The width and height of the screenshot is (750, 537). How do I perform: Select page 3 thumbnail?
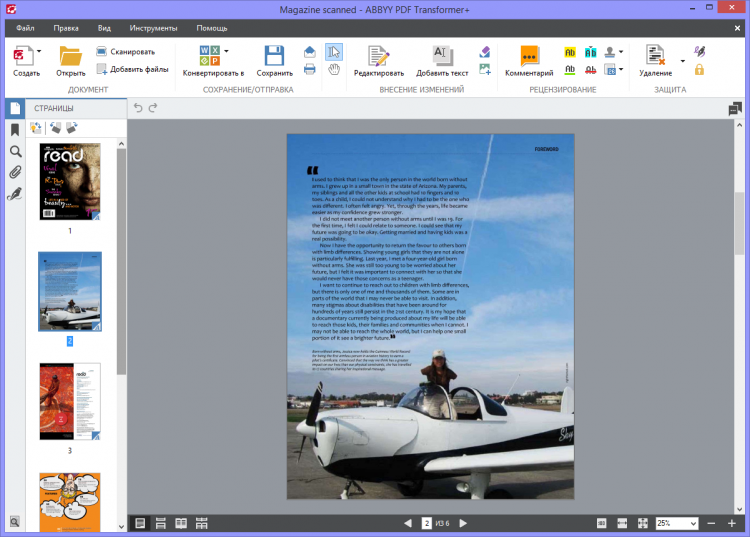pos(70,401)
